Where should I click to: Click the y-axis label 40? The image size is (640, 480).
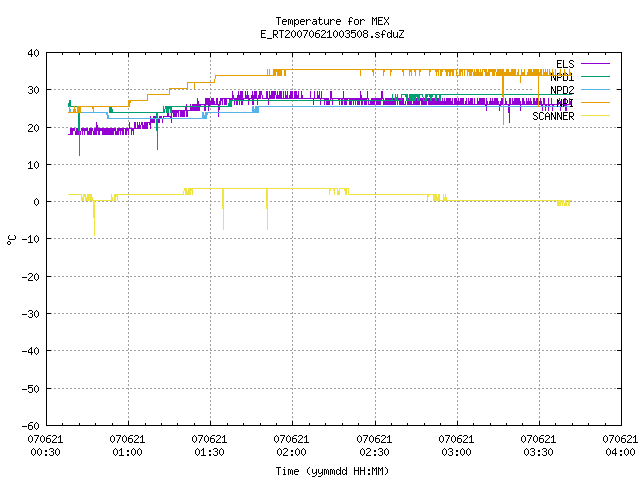[x=33, y=53]
